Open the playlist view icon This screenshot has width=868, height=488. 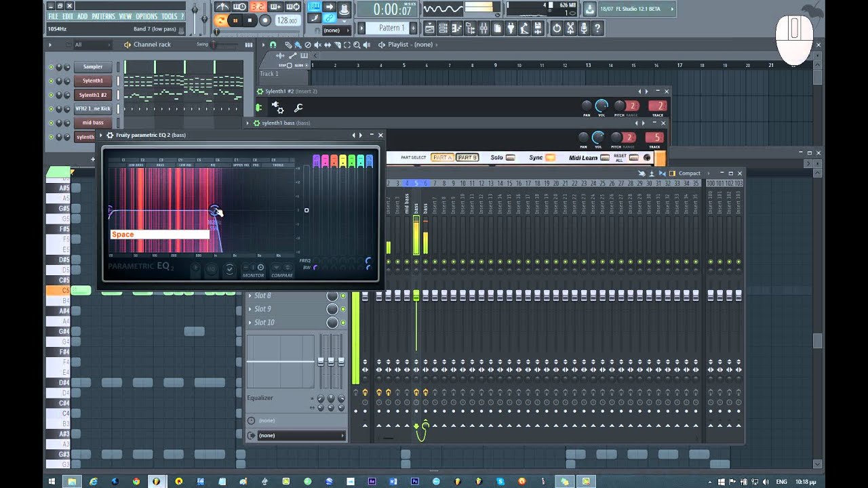(x=429, y=28)
